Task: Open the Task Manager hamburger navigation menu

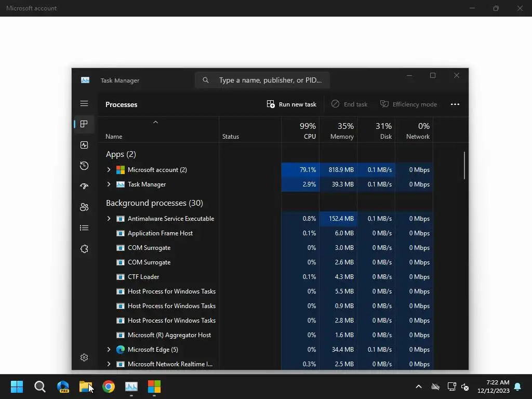Action: [84, 103]
